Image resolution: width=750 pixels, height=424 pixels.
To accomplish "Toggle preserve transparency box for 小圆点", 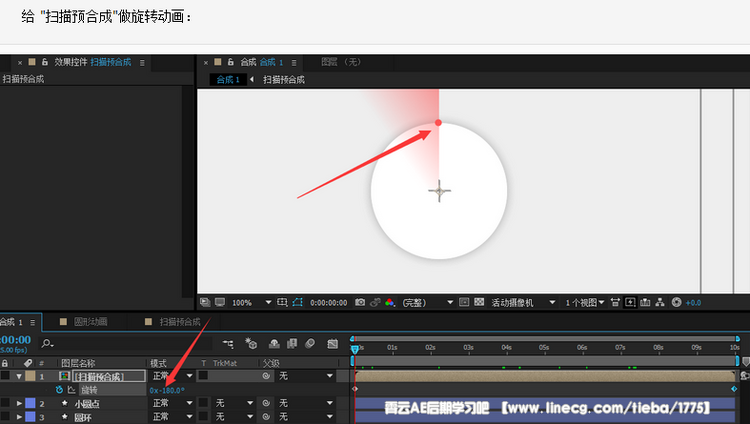I will 203,403.
